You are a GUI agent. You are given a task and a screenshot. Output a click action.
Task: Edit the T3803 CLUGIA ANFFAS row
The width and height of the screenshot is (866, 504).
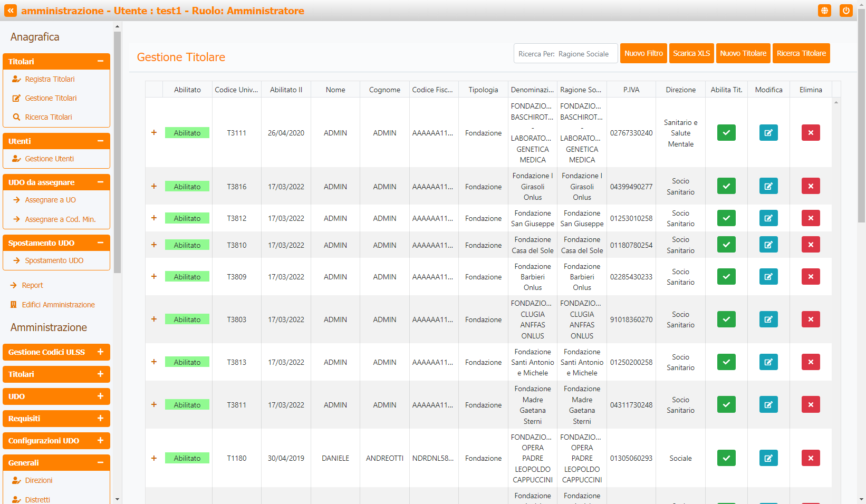point(768,319)
